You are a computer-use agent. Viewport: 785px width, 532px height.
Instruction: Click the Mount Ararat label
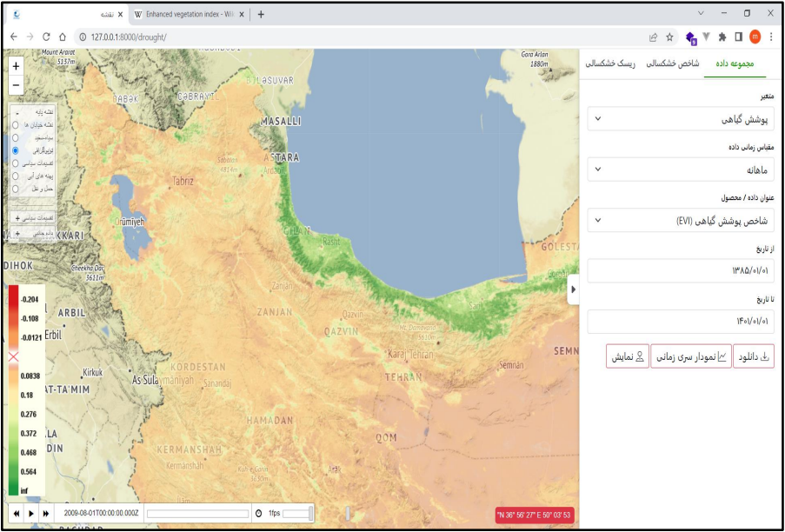click(58, 52)
